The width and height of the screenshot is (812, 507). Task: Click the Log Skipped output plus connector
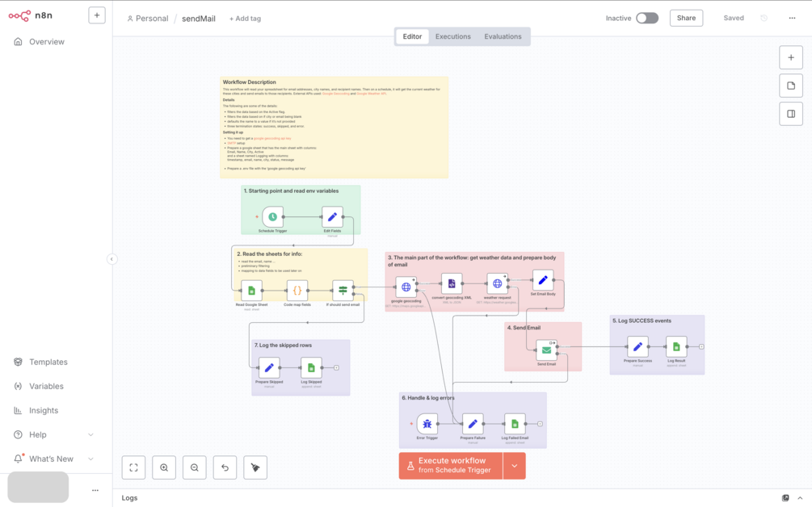(x=337, y=368)
